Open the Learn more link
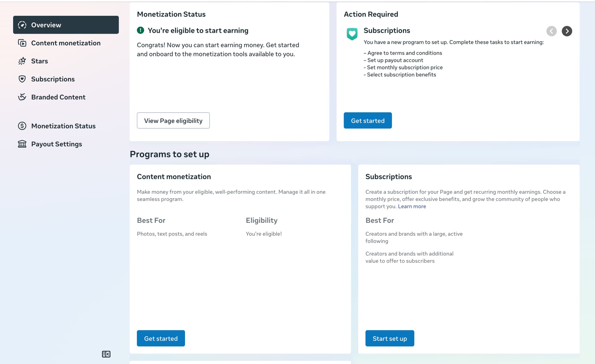 point(412,206)
